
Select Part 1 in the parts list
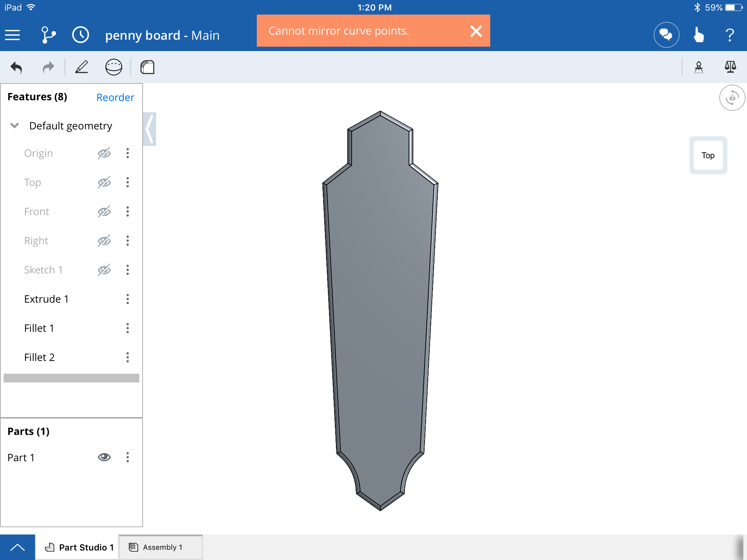tap(21, 457)
